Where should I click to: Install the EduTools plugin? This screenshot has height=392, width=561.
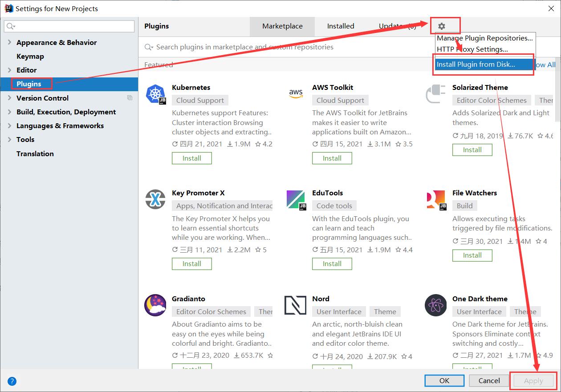pos(332,263)
